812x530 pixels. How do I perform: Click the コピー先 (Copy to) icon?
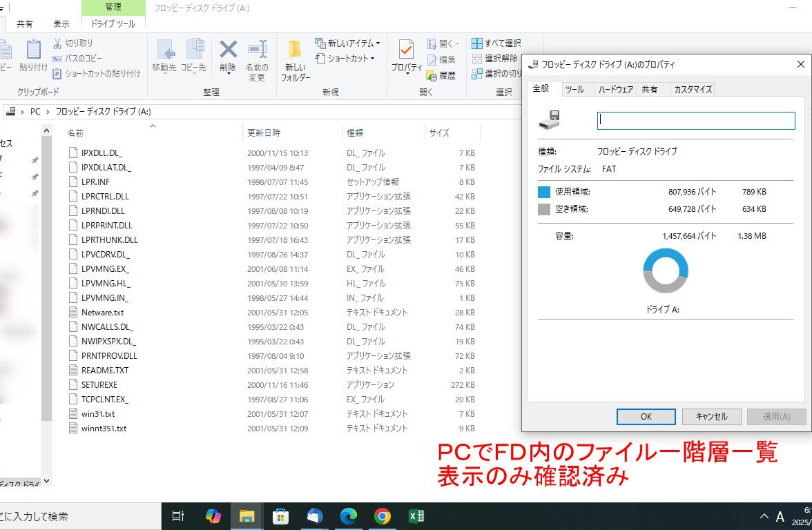point(193,55)
